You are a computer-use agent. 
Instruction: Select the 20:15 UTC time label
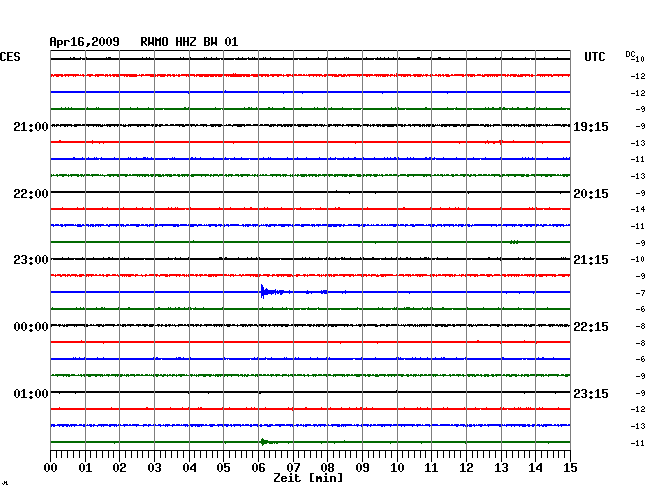[591, 194]
